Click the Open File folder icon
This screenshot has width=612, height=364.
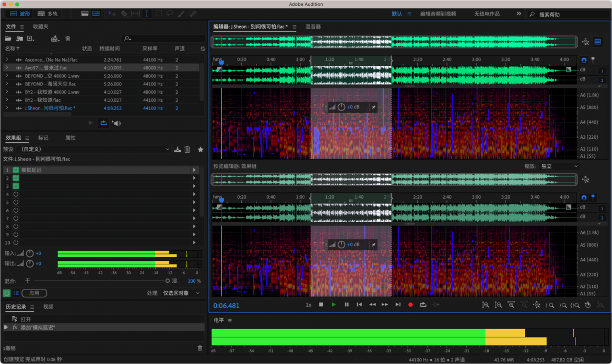(8, 39)
